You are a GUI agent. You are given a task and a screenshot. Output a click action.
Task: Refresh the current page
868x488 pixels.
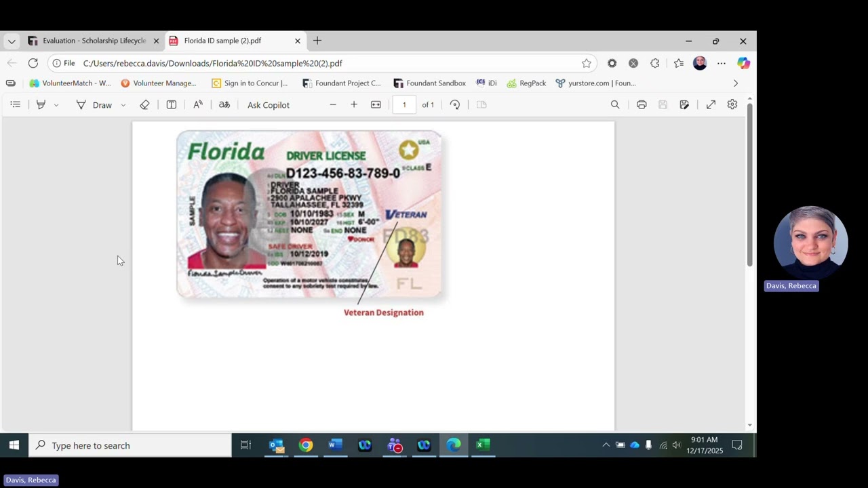pyautogui.click(x=33, y=63)
